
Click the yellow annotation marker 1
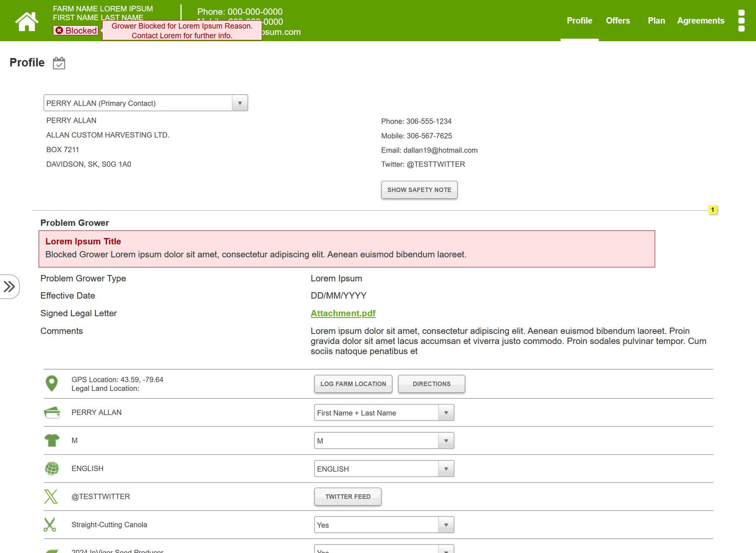pos(712,210)
